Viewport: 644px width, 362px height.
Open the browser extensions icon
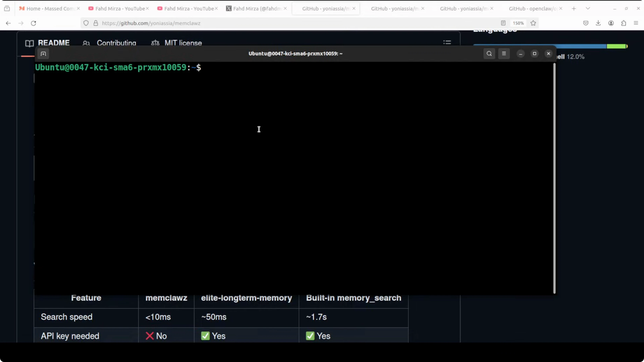tap(624, 23)
